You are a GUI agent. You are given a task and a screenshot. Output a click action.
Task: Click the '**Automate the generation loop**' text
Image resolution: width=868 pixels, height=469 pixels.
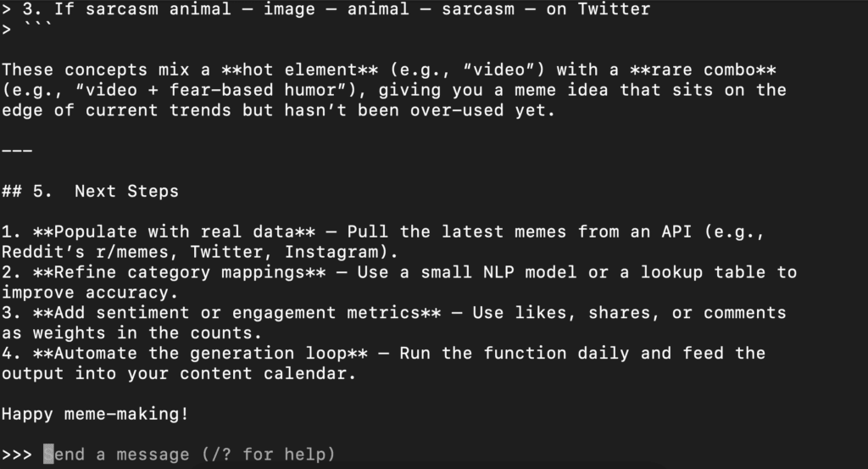[x=200, y=354]
